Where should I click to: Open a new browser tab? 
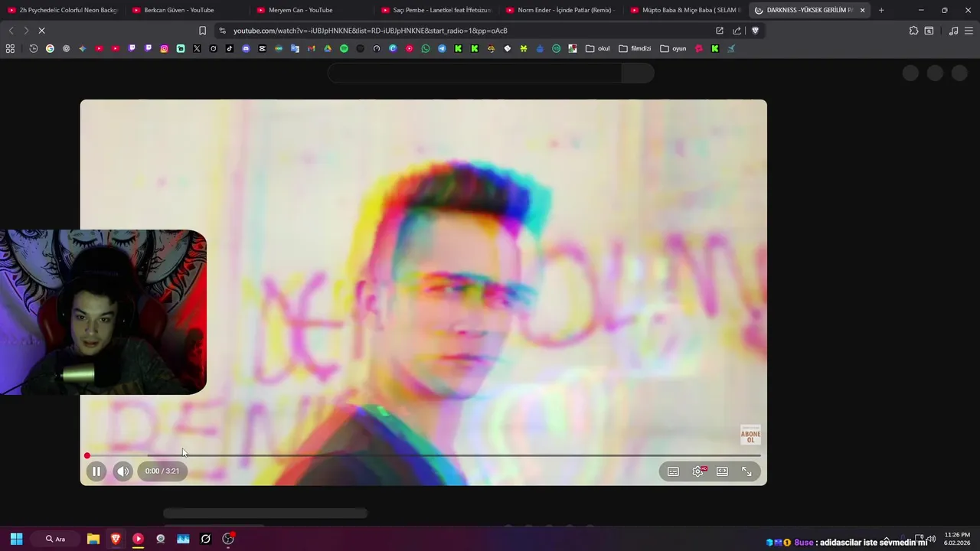click(881, 10)
